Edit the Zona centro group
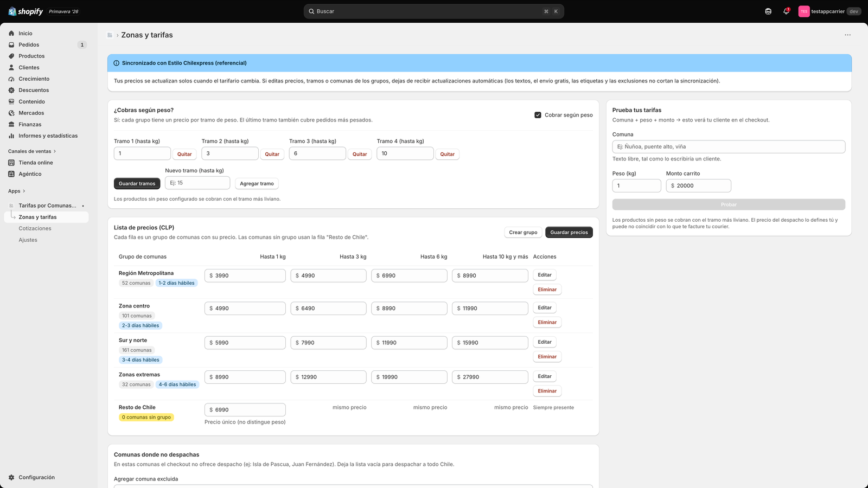This screenshot has height=488, width=868. coord(545,307)
